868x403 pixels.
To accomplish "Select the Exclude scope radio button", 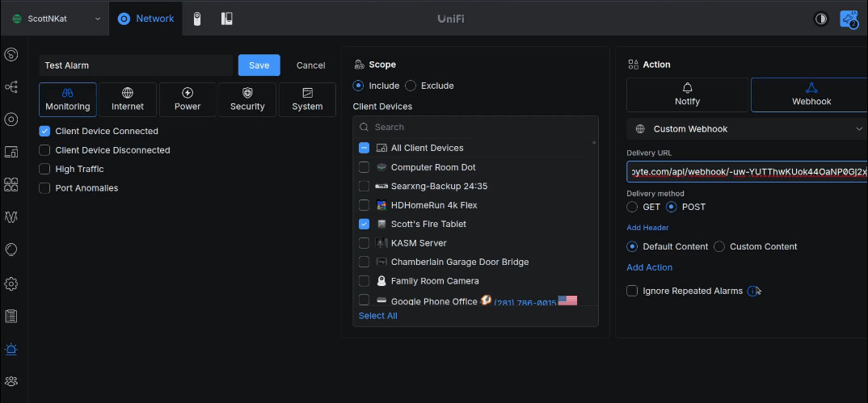I will [x=411, y=86].
